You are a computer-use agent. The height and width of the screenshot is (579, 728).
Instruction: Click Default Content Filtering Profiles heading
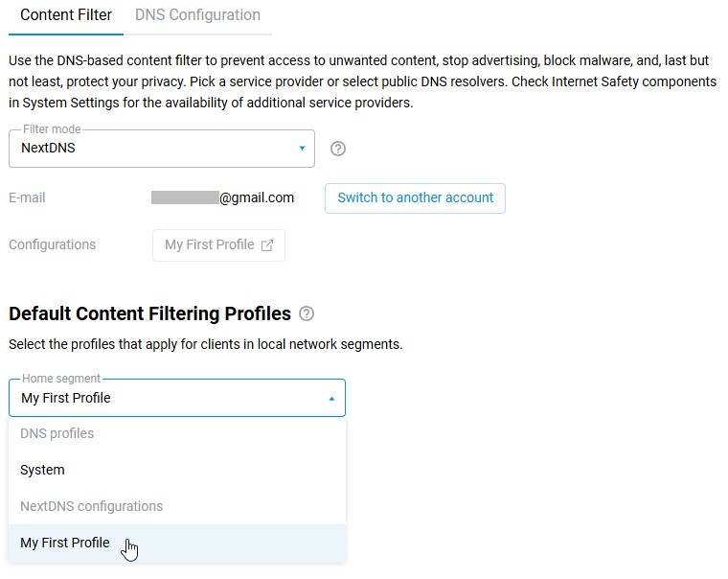[x=149, y=313]
